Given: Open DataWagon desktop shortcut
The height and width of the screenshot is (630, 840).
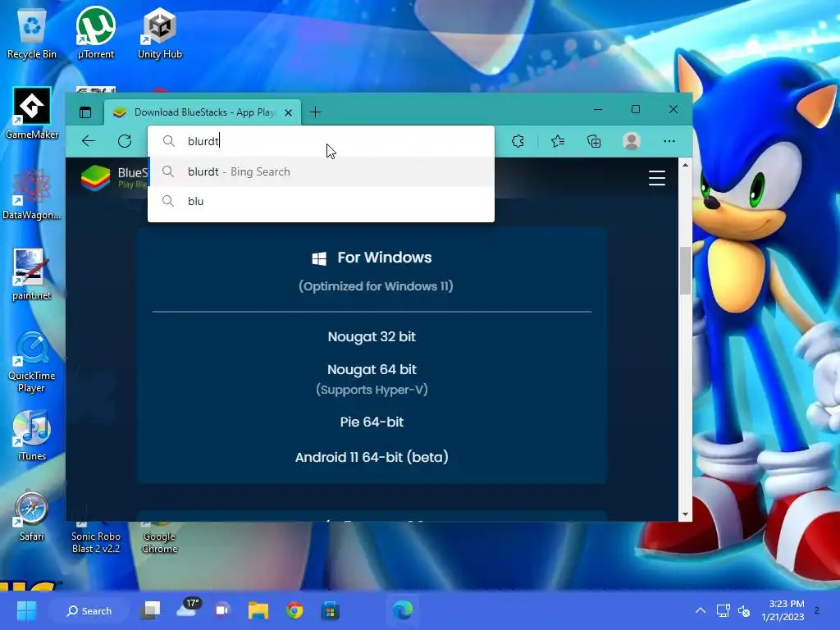Looking at the screenshot, I should click(32, 194).
